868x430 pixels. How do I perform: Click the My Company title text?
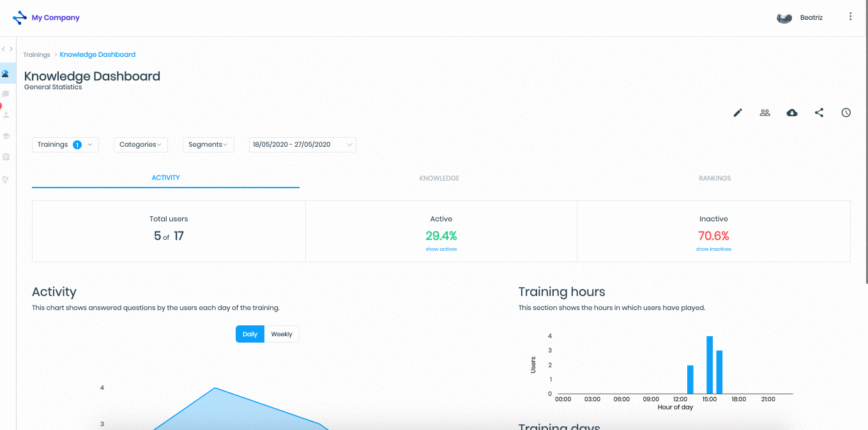(x=56, y=18)
